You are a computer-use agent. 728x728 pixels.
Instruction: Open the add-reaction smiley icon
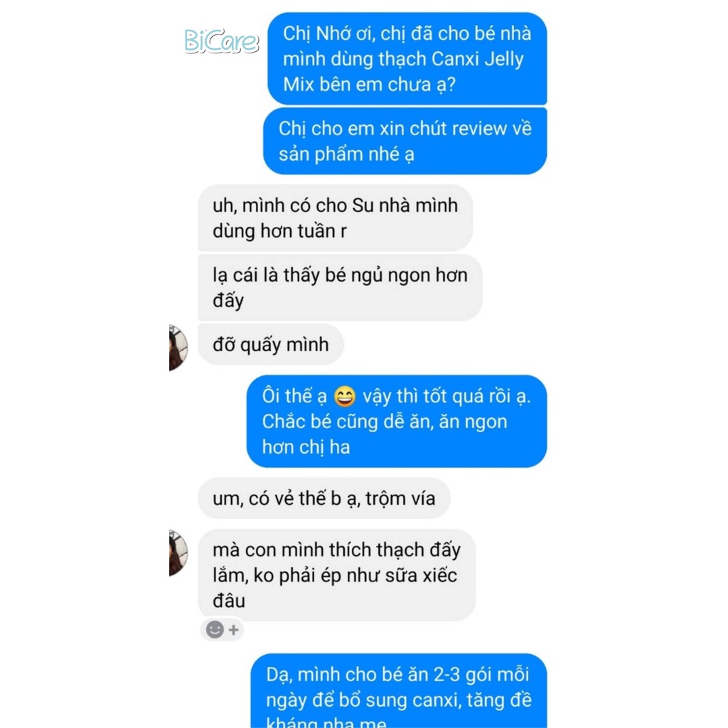pyautogui.click(x=215, y=630)
